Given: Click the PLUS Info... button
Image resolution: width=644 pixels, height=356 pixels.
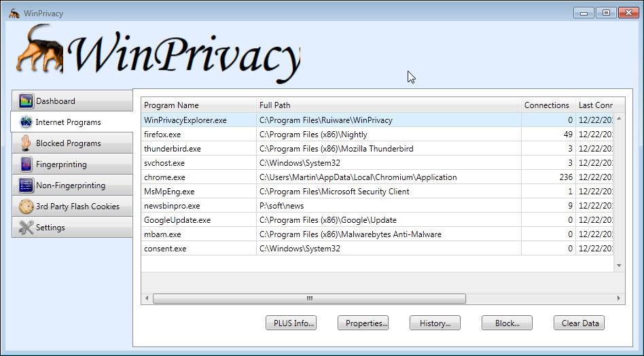Looking at the screenshot, I should click(291, 323).
